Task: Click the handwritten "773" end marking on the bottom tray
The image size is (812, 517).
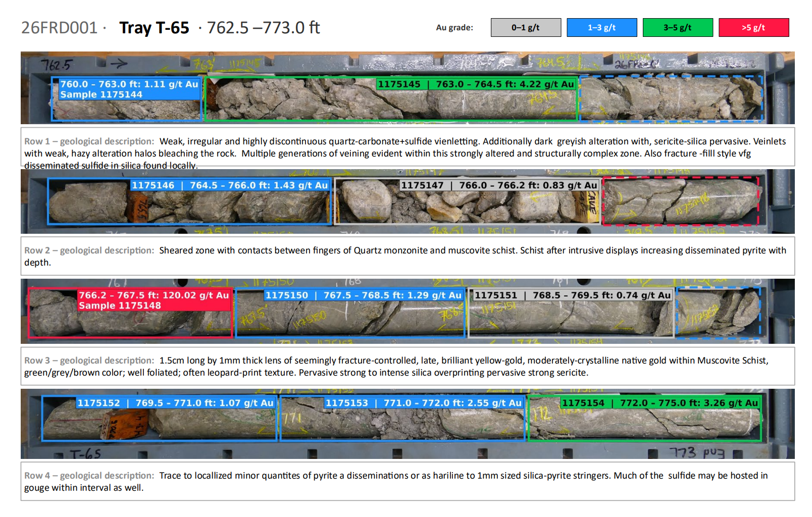Action: [683, 452]
